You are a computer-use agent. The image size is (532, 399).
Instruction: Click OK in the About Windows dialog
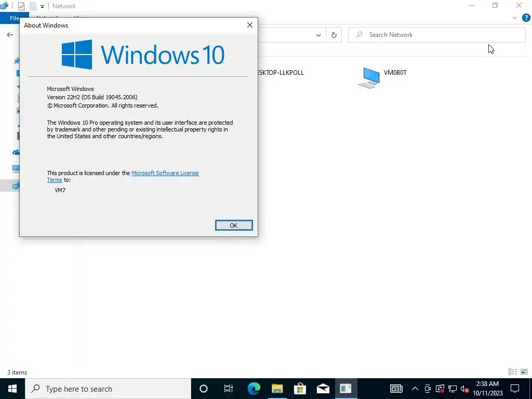234,225
